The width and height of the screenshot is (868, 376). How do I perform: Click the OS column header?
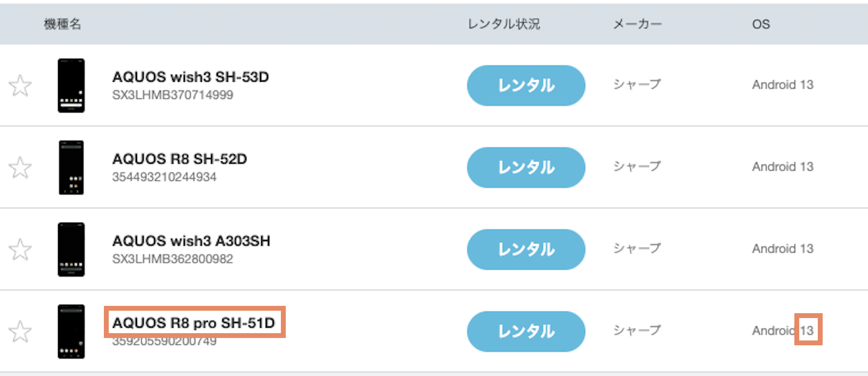point(761,24)
